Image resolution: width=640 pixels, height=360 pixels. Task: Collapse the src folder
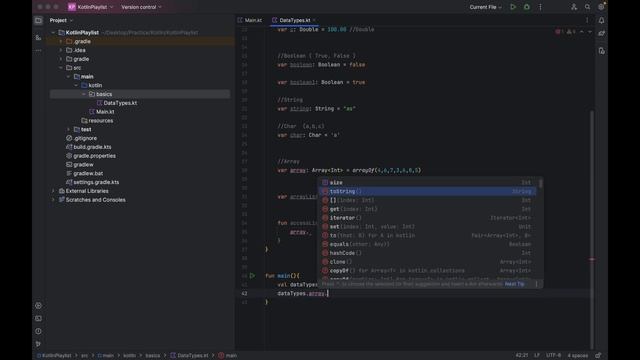[x=61, y=68]
